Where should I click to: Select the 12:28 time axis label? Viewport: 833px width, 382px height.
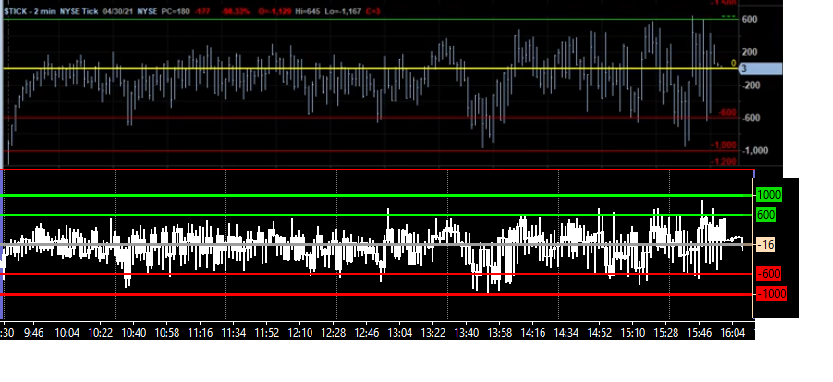tap(334, 333)
